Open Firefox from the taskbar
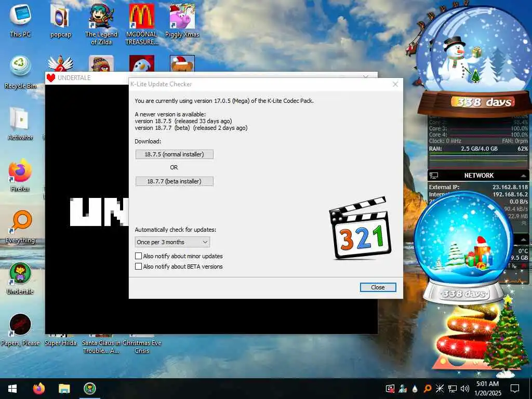The image size is (532, 399). point(38,389)
